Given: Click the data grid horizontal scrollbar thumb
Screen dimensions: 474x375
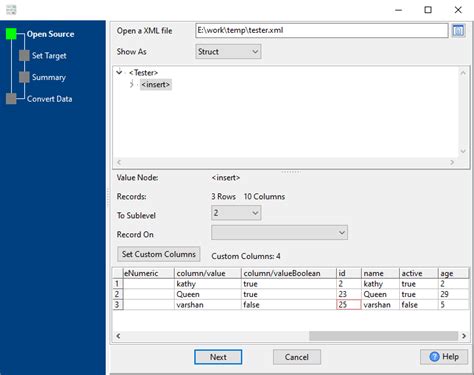Looking at the screenshot, I should [x=383, y=336].
